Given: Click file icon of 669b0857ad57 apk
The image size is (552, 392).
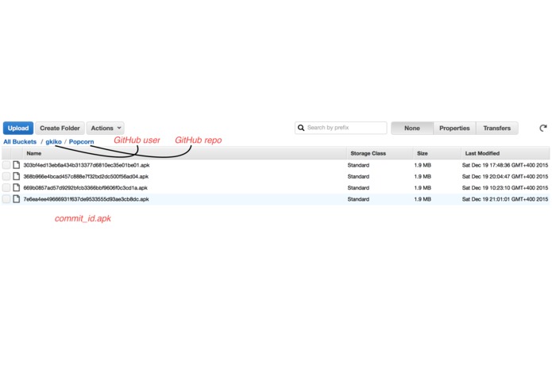Looking at the screenshot, I should [16, 187].
